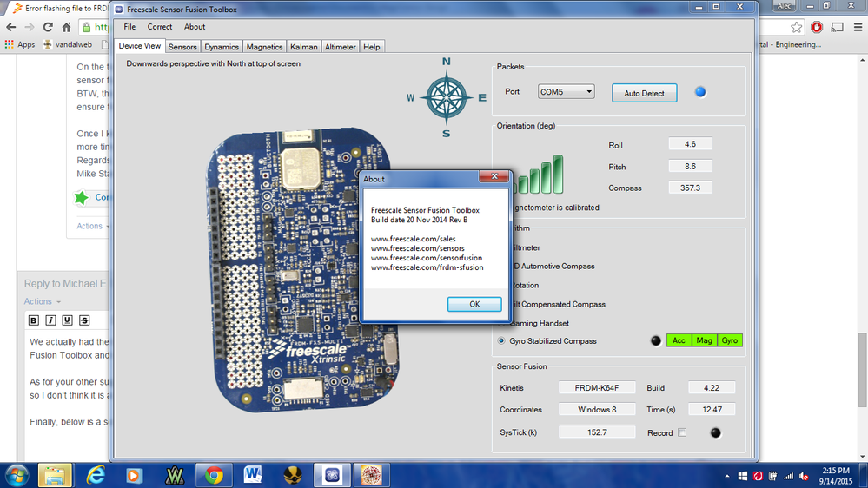
Task: Click the Compass value field
Action: point(690,188)
